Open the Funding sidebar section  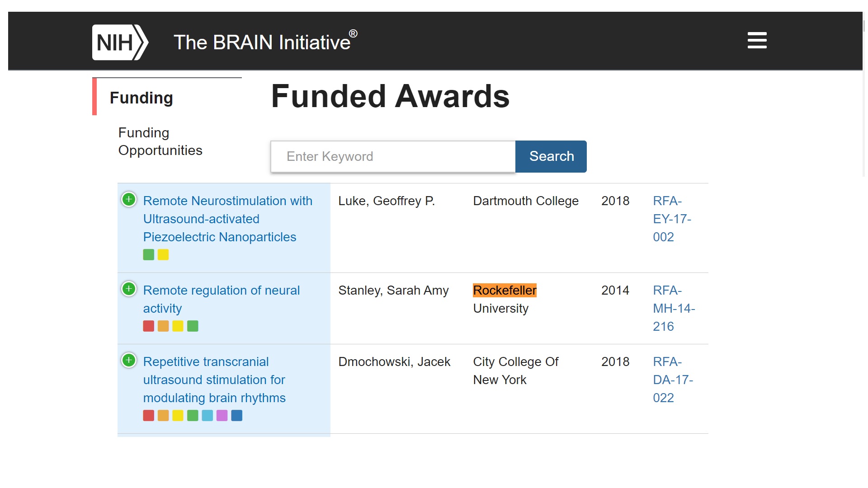142,98
